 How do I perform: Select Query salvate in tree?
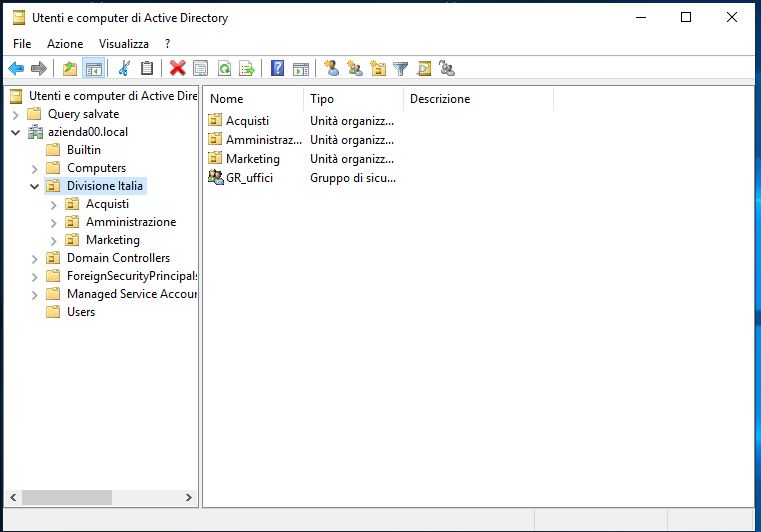[x=83, y=114]
